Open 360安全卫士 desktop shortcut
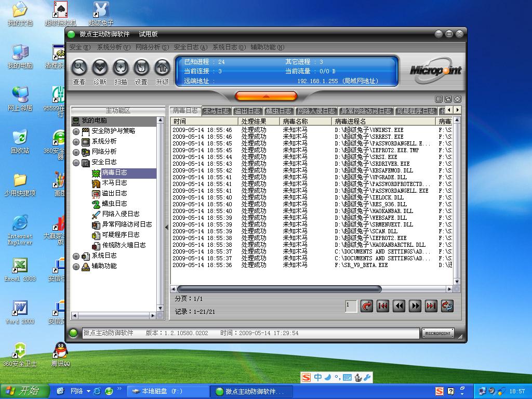This screenshot has height=399, width=532. [20, 354]
